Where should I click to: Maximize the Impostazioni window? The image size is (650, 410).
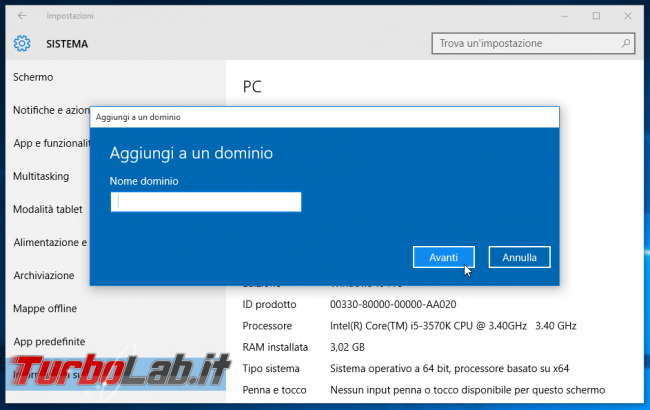(x=596, y=16)
